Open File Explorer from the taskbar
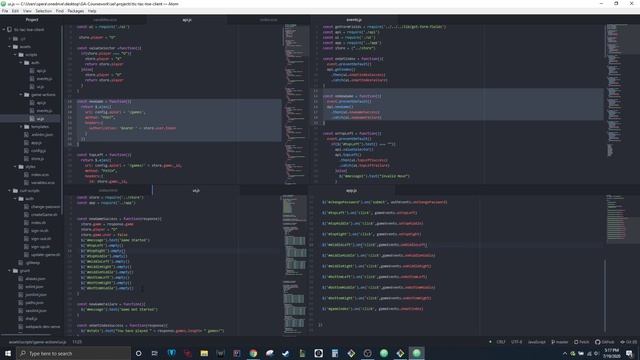This screenshot has width=640, height=360. [204, 353]
